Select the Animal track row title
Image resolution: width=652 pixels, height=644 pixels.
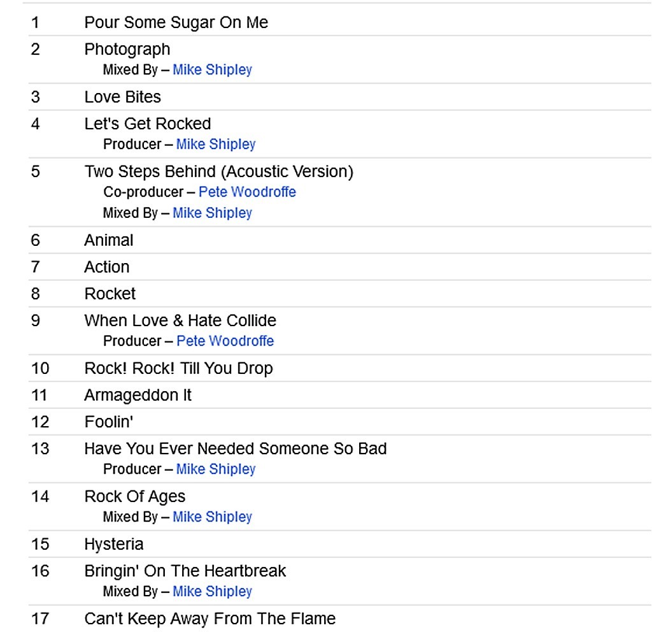coord(109,241)
